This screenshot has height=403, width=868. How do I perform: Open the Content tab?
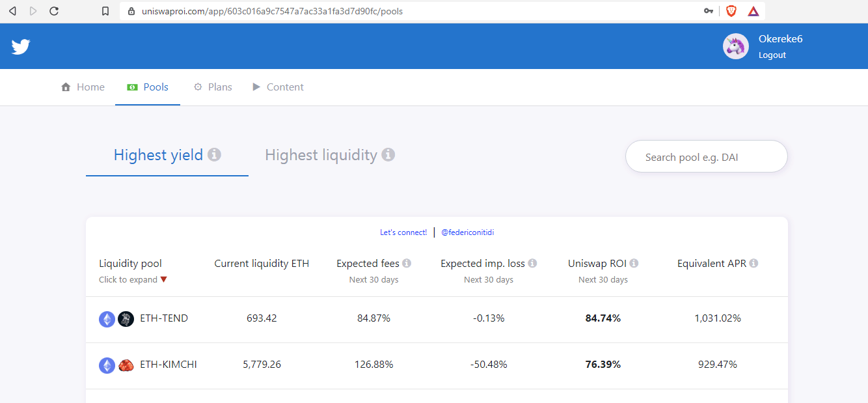pyautogui.click(x=278, y=87)
